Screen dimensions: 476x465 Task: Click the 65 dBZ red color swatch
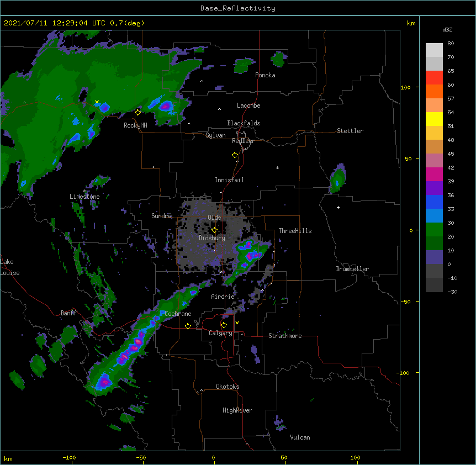pos(434,77)
